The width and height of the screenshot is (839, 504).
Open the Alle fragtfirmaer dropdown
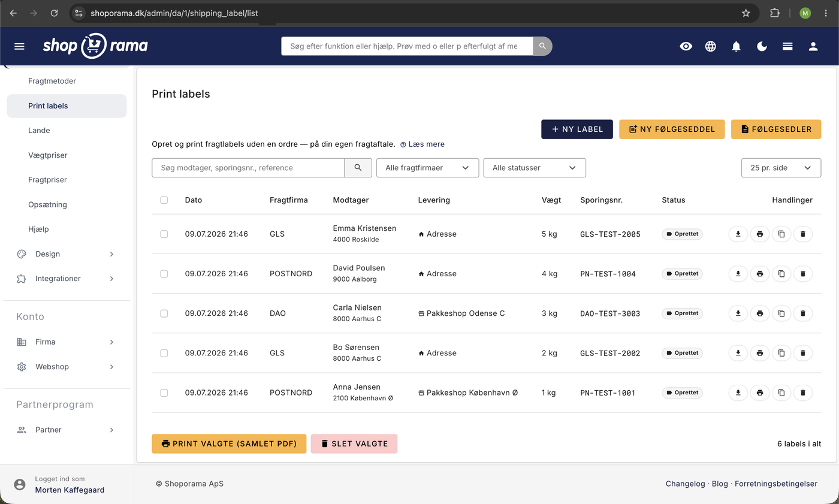[427, 168]
